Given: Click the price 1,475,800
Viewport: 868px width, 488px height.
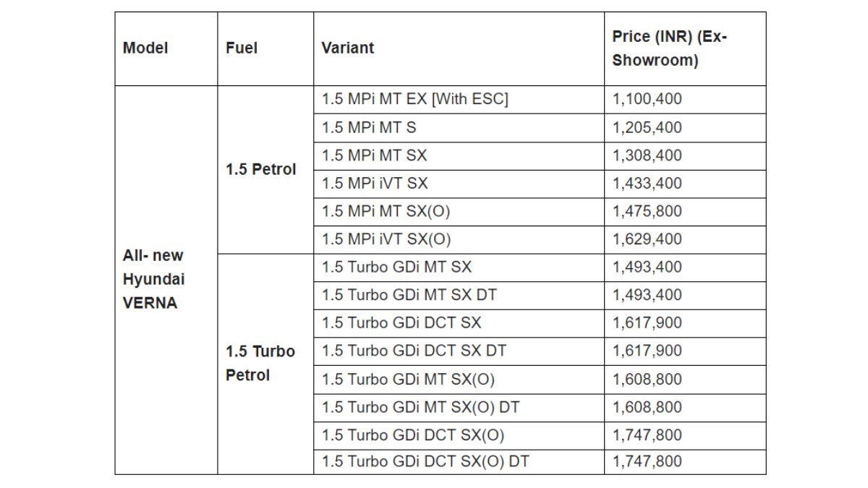Looking at the screenshot, I should point(647,211).
